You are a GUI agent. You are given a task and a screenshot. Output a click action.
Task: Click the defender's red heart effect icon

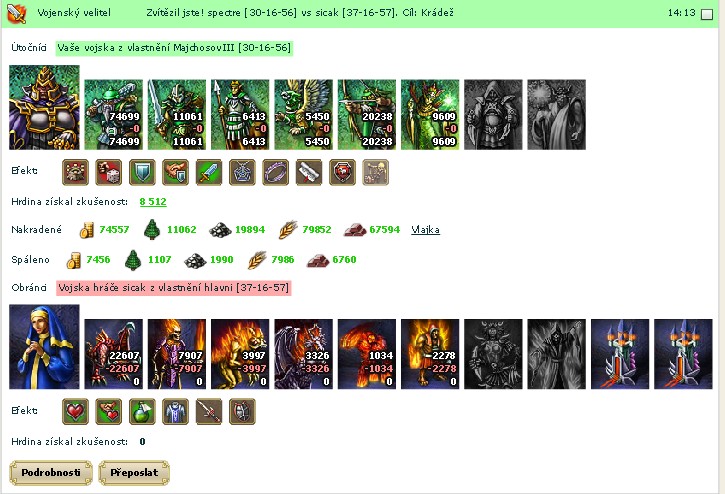(75, 411)
